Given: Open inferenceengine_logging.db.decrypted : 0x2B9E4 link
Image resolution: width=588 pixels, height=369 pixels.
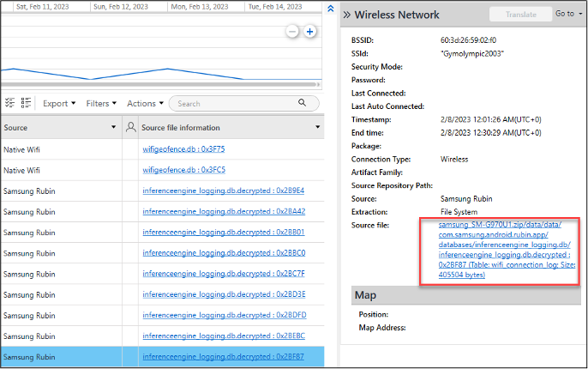Looking at the screenshot, I should 223,191.
